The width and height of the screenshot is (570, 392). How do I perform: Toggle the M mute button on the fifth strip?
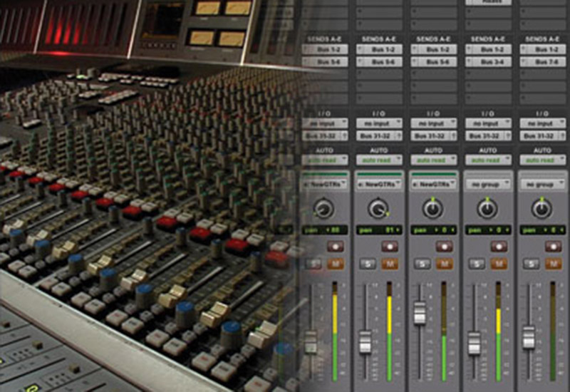pyautogui.click(x=554, y=264)
